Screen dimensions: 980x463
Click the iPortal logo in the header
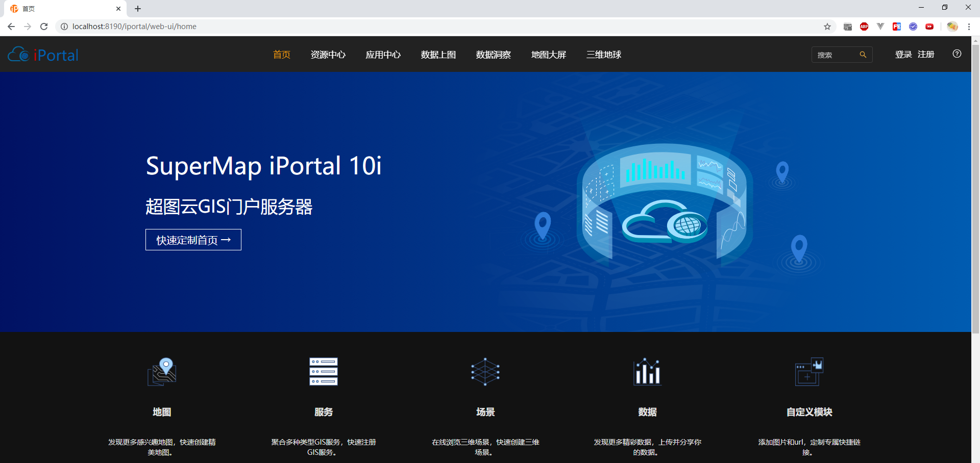coord(43,54)
